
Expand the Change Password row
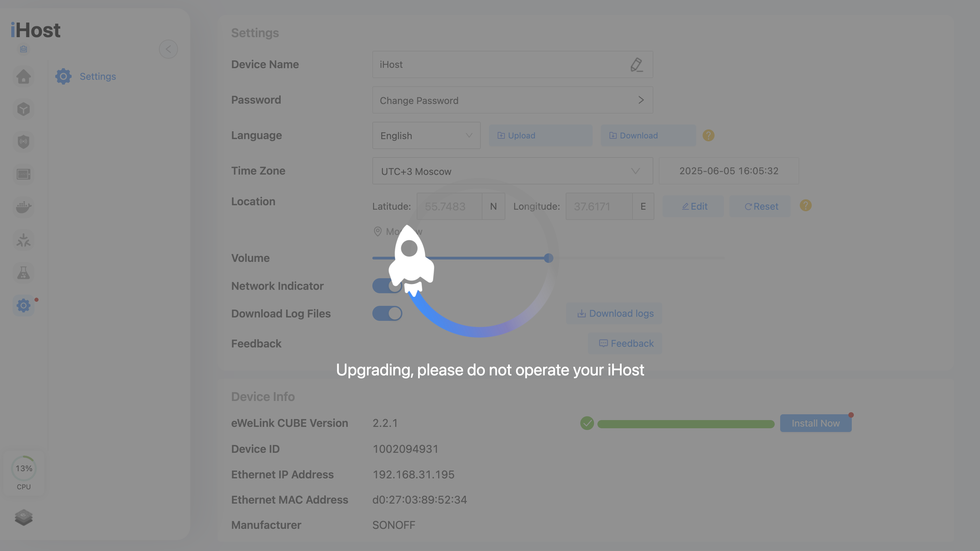click(x=513, y=100)
